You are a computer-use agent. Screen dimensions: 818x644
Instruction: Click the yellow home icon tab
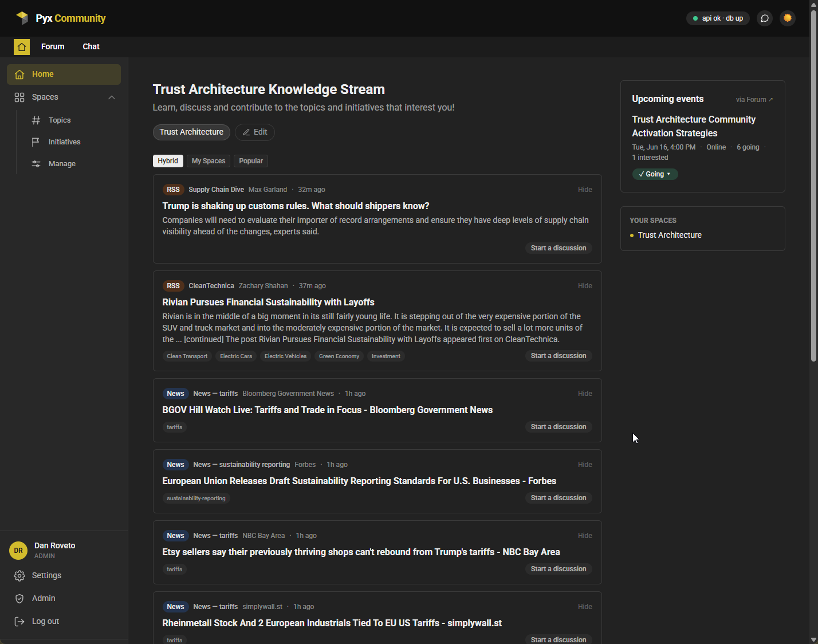pyautogui.click(x=22, y=46)
